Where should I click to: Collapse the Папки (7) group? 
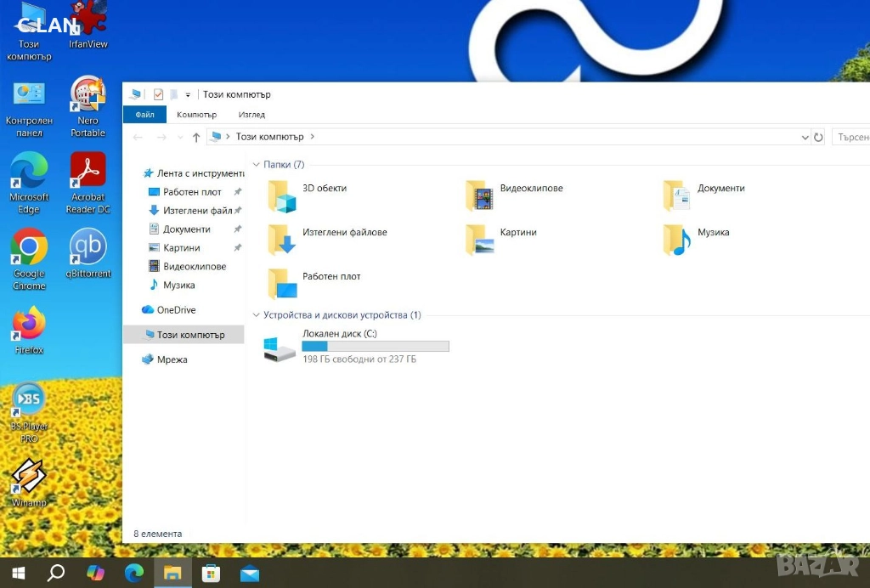(x=257, y=165)
